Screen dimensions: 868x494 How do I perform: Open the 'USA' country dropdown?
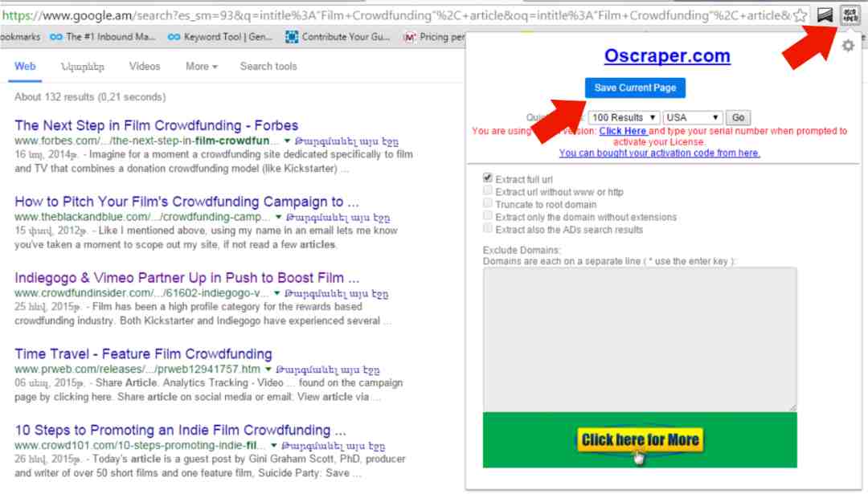pyautogui.click(x=693, y=117)
